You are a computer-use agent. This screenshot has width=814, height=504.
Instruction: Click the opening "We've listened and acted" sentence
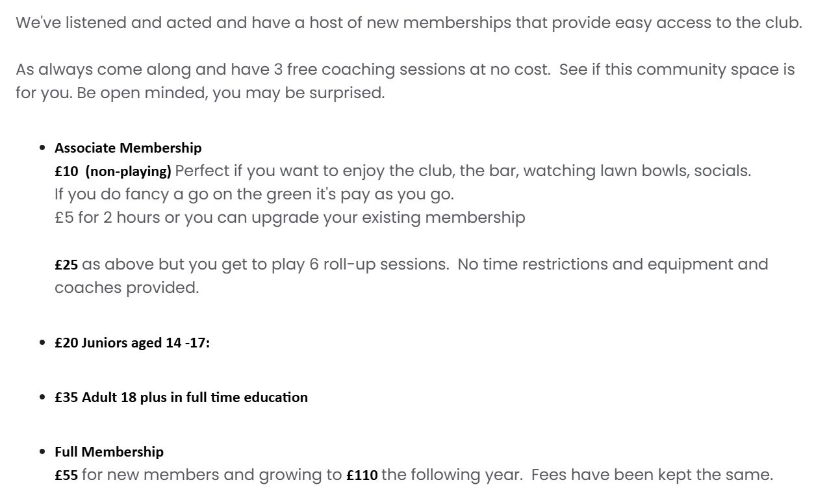click(408, 23)
